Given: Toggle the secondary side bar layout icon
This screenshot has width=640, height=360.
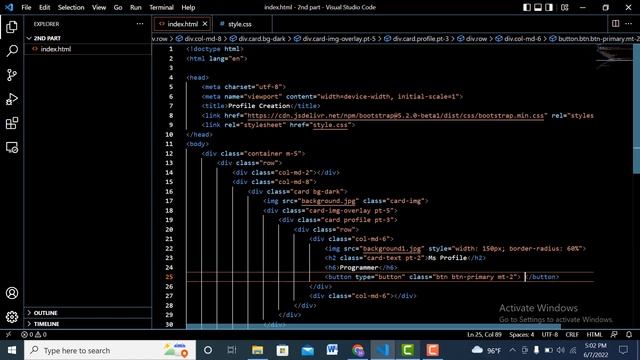Looking at the screenshot, I should pos(549,7).
